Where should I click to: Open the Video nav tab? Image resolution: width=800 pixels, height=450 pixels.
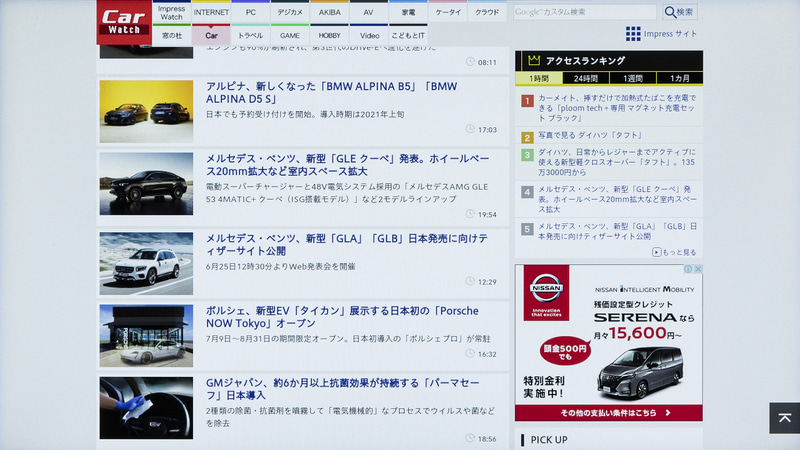(369, 35)
